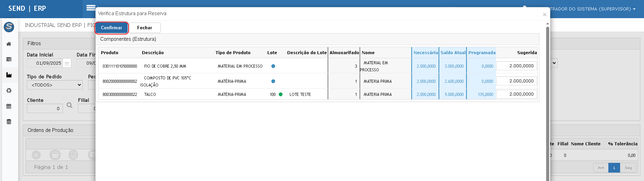
Task: Toggle the hamburger menu in header
Action: point(91,8)
